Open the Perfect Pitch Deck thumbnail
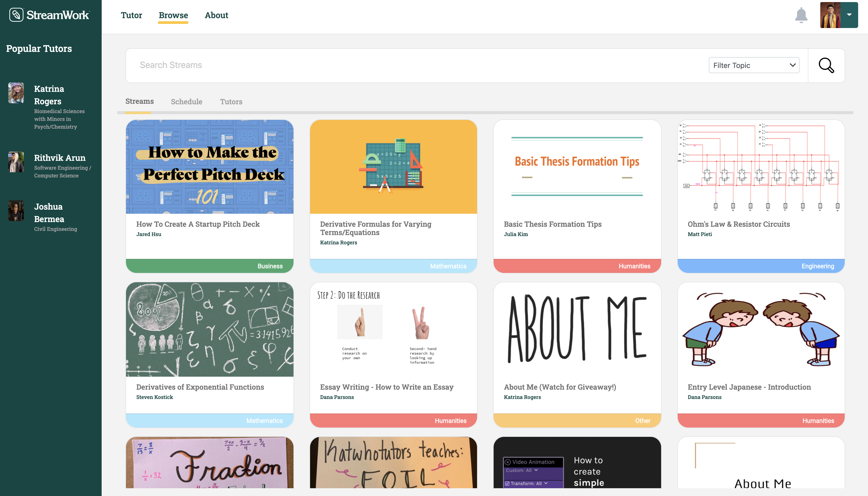This screenshot has height=496, width=868. [x=209, y=167]
